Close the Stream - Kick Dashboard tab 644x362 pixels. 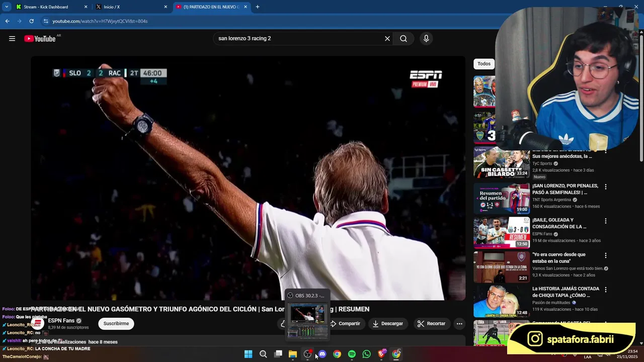tap(86, 7)
